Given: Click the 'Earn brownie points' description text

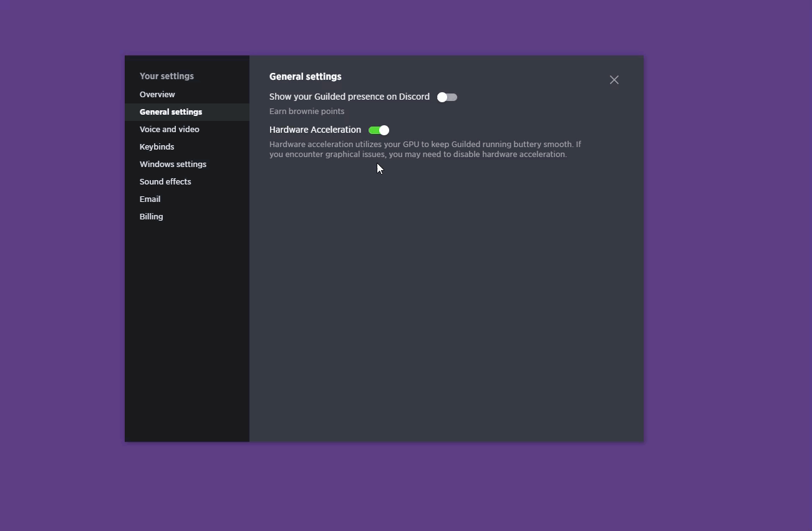Looking at the screenshot, I should click(307, 112).
